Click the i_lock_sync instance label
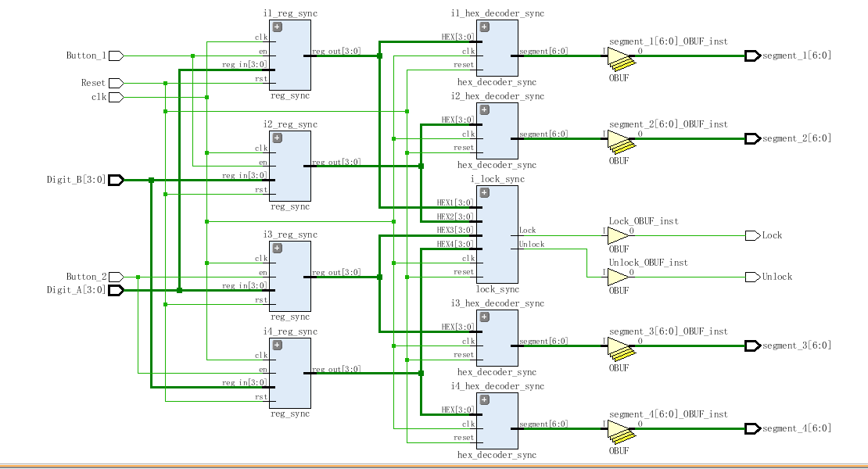The image size is (868, 469). pos(497,179)
